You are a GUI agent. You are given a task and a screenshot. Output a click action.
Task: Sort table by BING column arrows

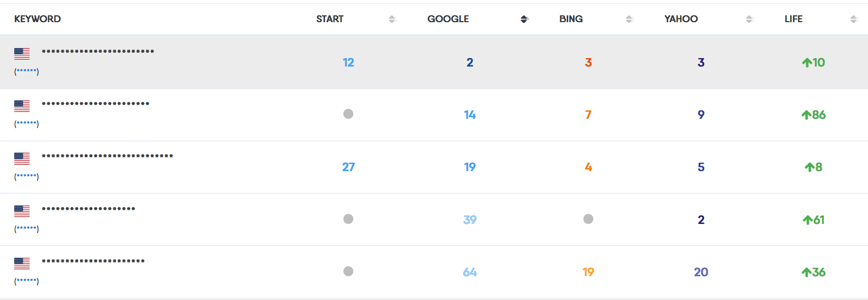point(629,19)
